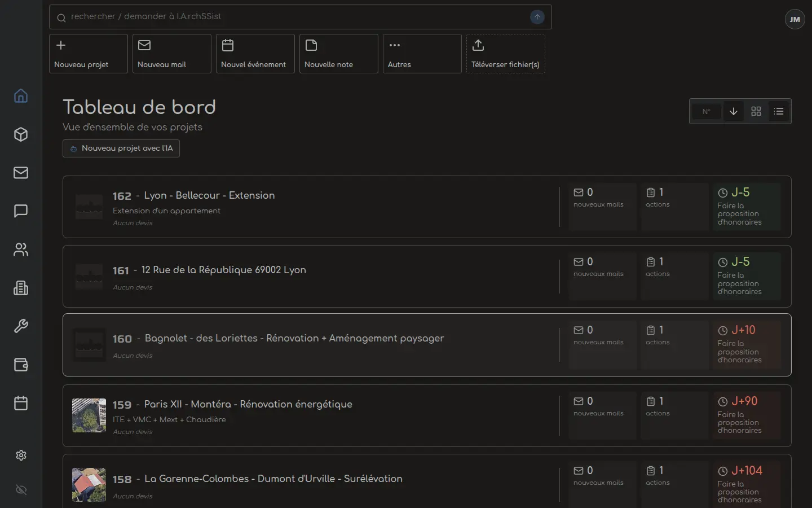This screenshot has height=508, width=812.
Task: Open the wrench tools sidebar icon
Action: pyautogui.click(x=21, y=326)
